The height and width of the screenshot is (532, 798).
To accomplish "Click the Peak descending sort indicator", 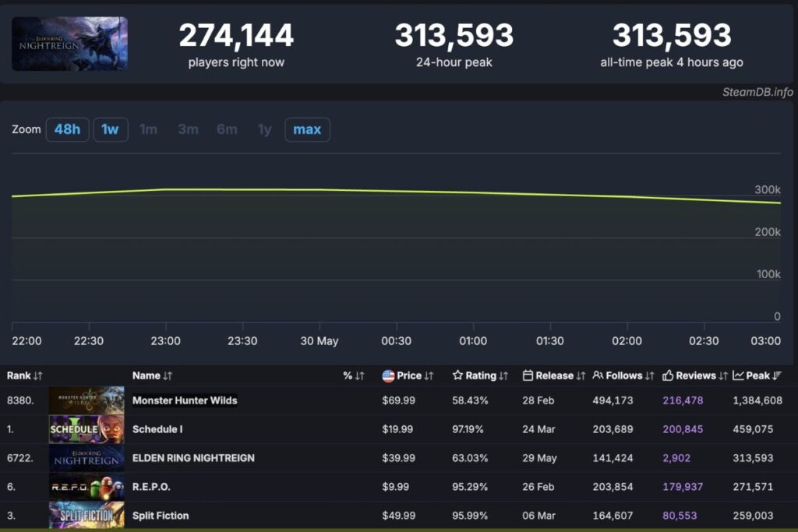I will [x=777, y=376].
